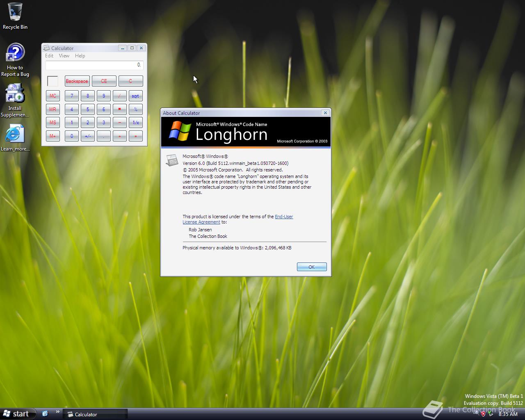Open the Help menu in Calculator

80,56
